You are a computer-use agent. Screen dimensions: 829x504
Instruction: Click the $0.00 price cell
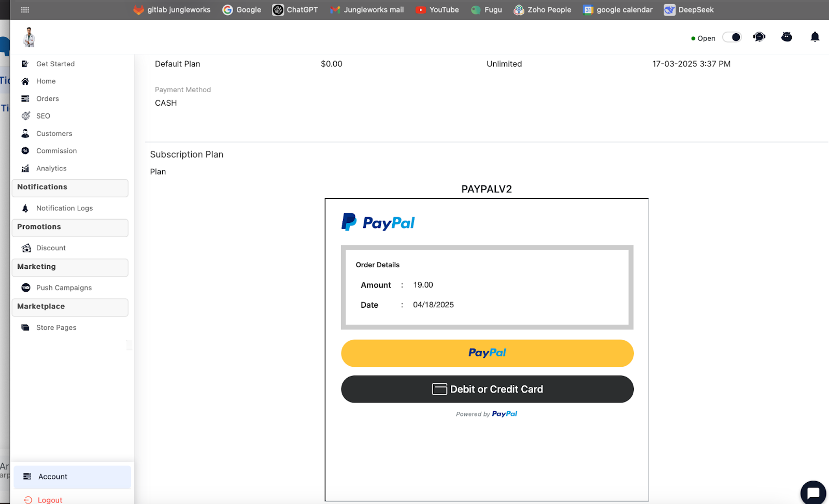(x=332, y=64)
